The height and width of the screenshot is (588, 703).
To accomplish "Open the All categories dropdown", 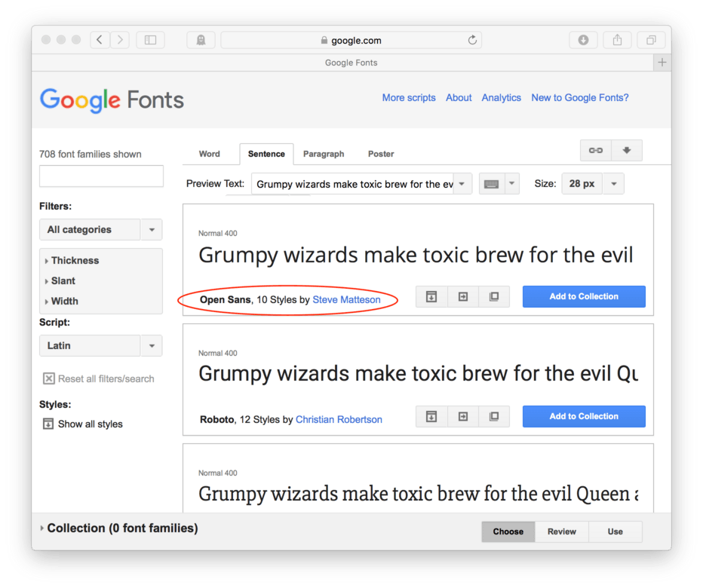I will click(101, 229).
